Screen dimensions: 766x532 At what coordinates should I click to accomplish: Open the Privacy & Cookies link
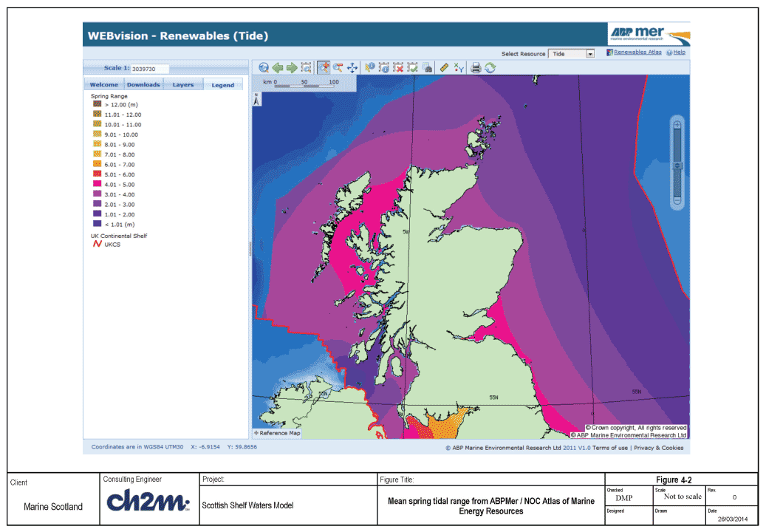(x=659, y=448)
